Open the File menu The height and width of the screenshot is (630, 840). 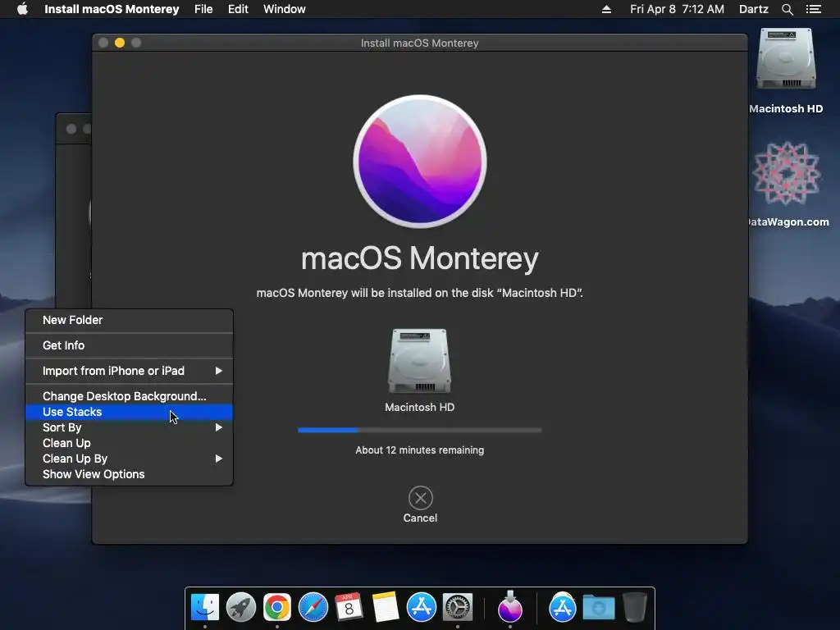coord(203,9)
